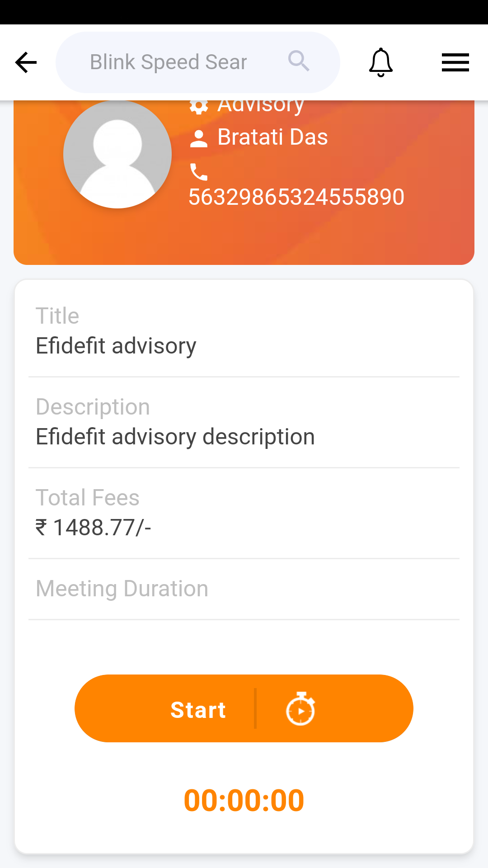The width and height of the screenshot is (488, 868).
Task: Tap the Advisory gear icon
Action: [x=198, y=106]
